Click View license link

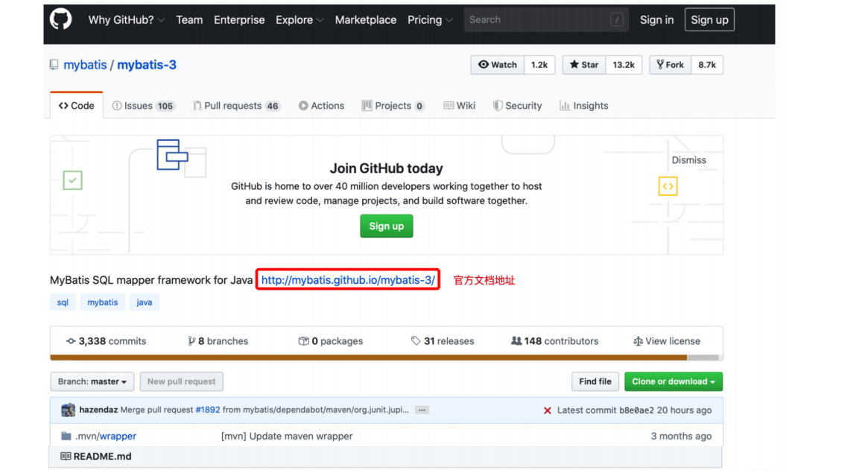click(x=667, y=341)
